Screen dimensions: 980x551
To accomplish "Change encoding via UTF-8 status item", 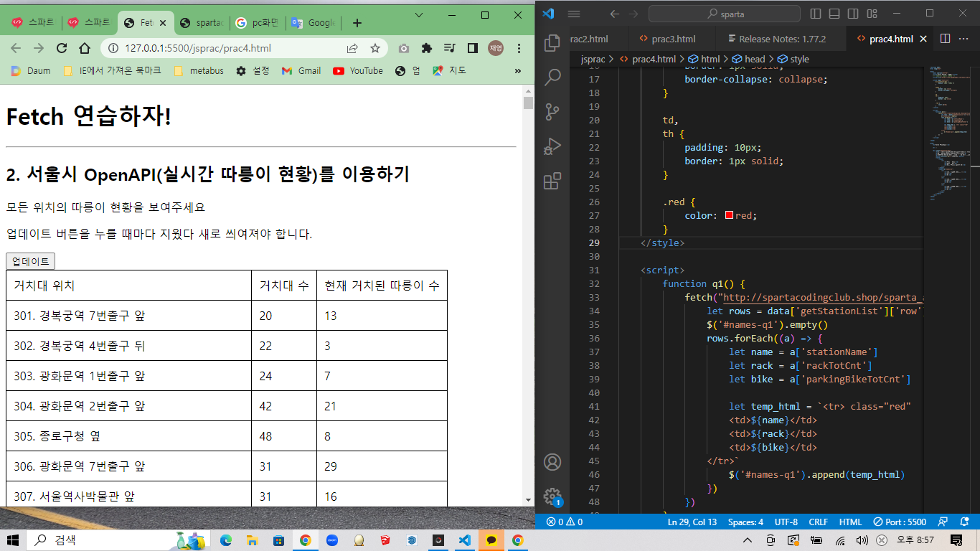I will click(x=786, y=522).
